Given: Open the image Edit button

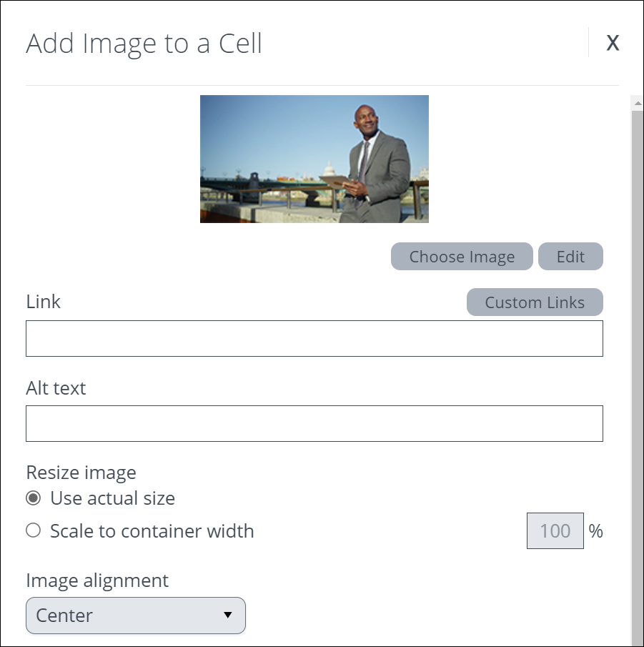Looking at the screenshot, I should click(570, 257).
